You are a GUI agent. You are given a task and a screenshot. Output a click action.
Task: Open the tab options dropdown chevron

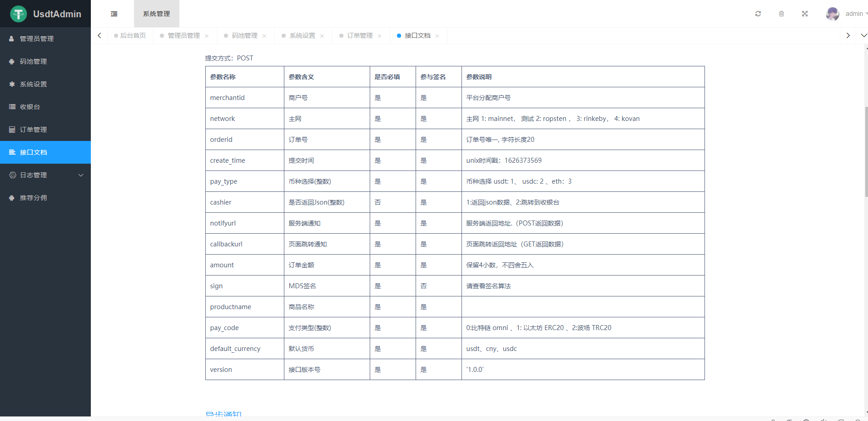[864, 35]
